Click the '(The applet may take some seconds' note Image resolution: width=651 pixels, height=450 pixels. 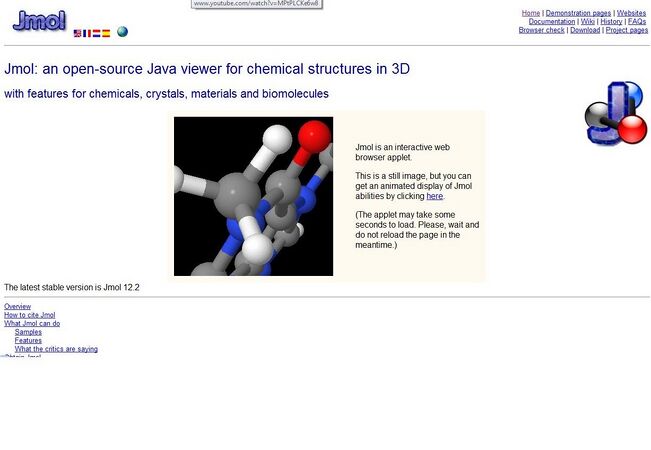click(x=417, y=230)
